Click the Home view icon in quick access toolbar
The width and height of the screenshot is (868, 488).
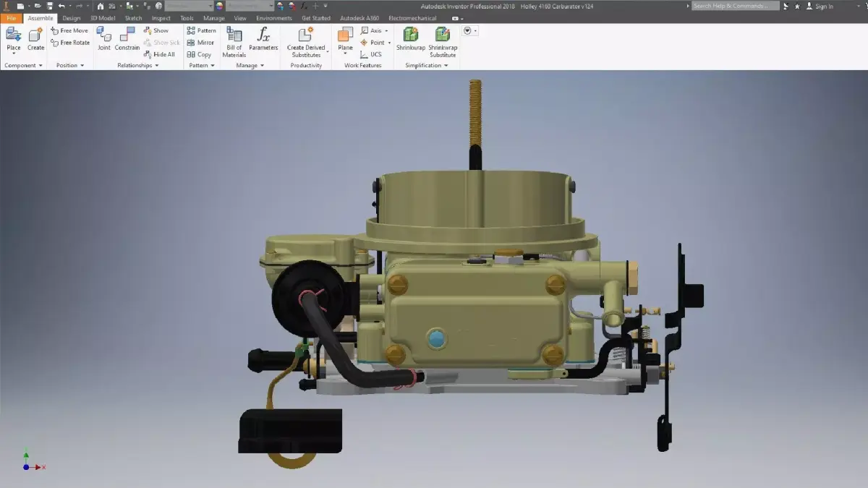point(101,6)
